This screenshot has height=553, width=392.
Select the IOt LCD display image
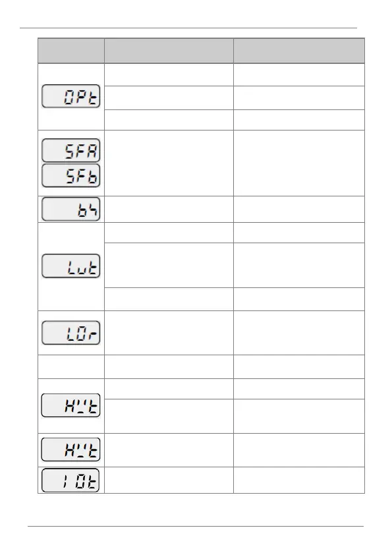[x=71, y=480]
